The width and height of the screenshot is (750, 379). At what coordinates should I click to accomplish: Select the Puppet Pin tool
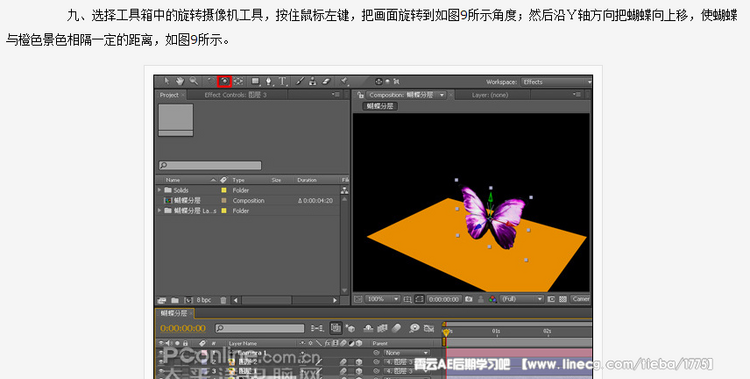click(x=344, y=82)
